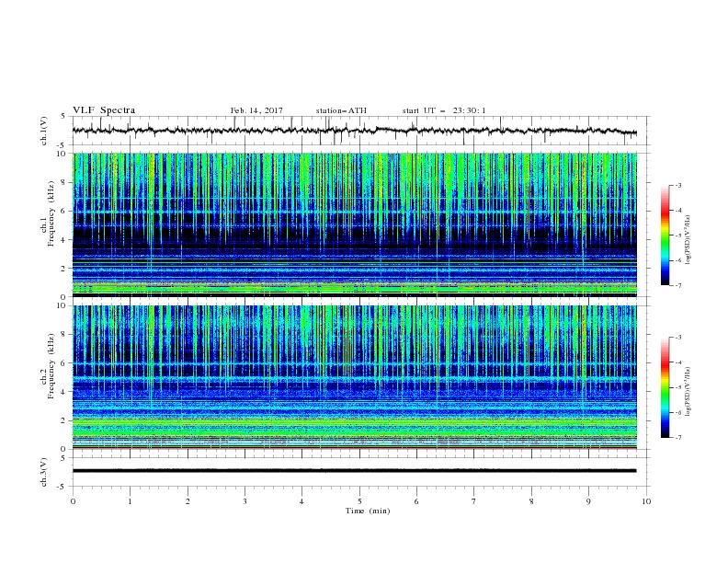Click the "-7" tick on ch.2 color bar

[x=678, y=438]
